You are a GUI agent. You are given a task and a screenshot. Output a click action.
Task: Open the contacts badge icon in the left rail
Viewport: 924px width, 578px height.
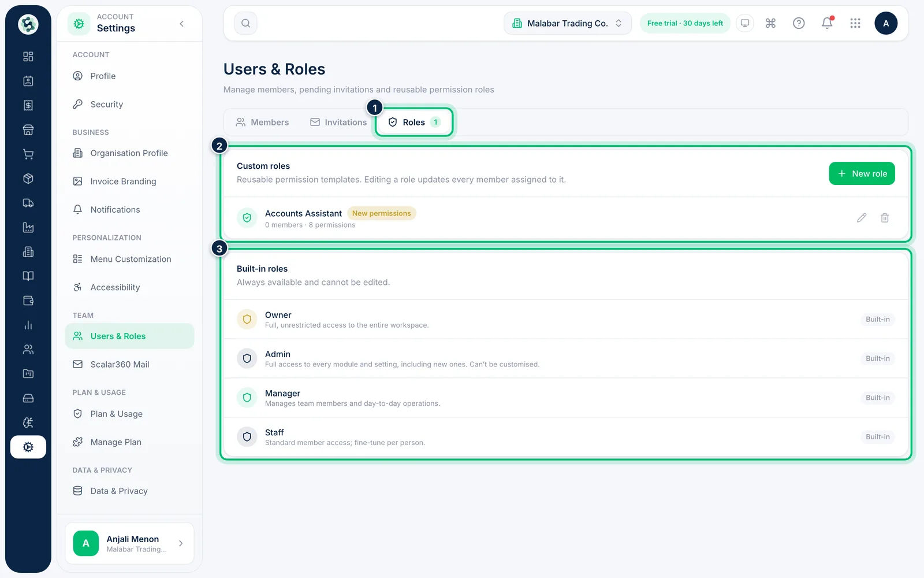[28, 81]
